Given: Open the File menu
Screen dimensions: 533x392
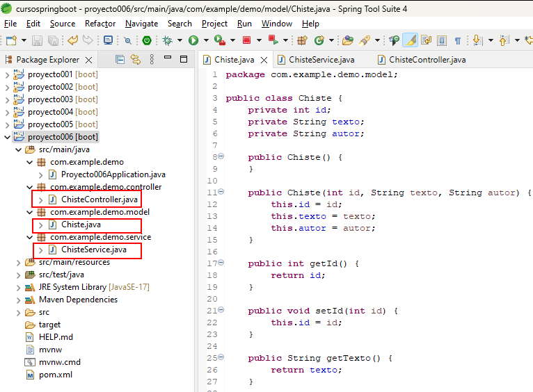Looking at the screenshot, I should (x=10, y=24).
